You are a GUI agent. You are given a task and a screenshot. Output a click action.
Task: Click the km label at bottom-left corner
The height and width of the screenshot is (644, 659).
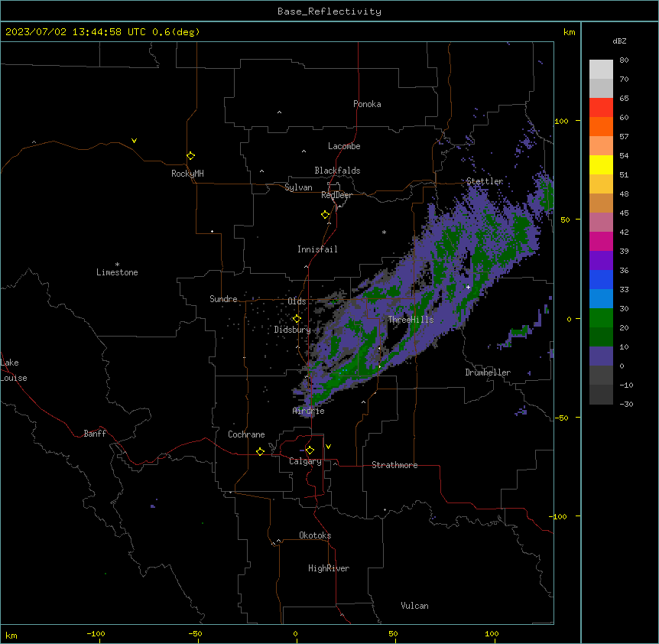[x=11, y=635]
